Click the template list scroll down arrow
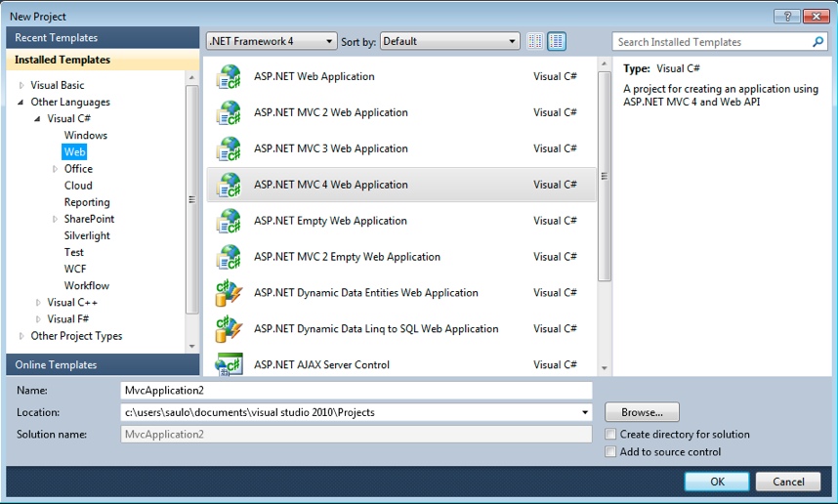The width and height of the screenshot is (838, 504). (604, 367)
